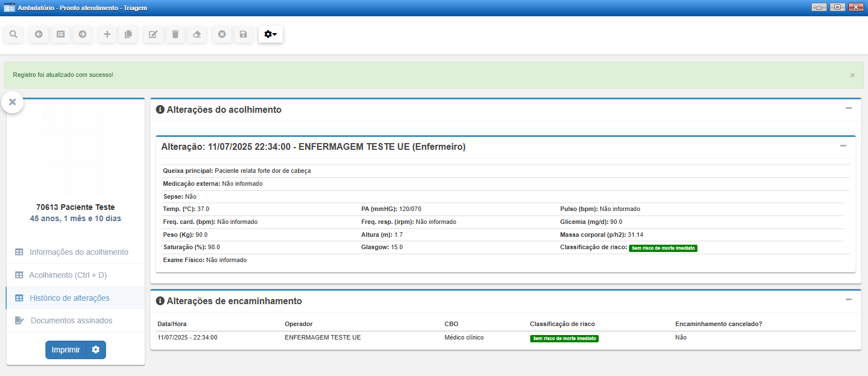Collapse the Alterações de encaminhamento panel
The image size is (868, 376).
pos(848,300)
